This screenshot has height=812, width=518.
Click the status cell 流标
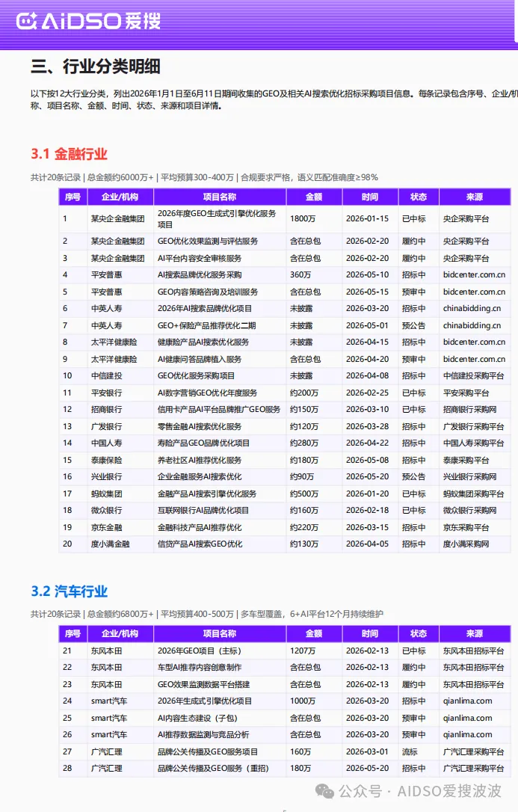410,751
